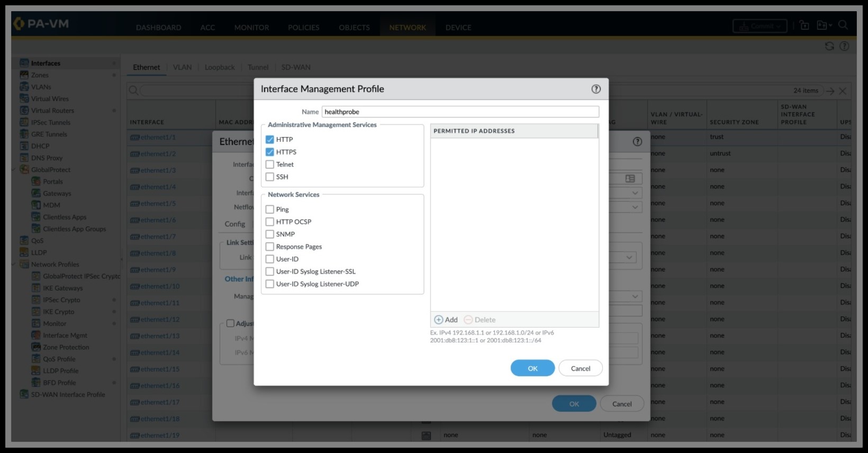Confirm Interface Management Profile with OK
868x453 pixels.
[532, 368]
